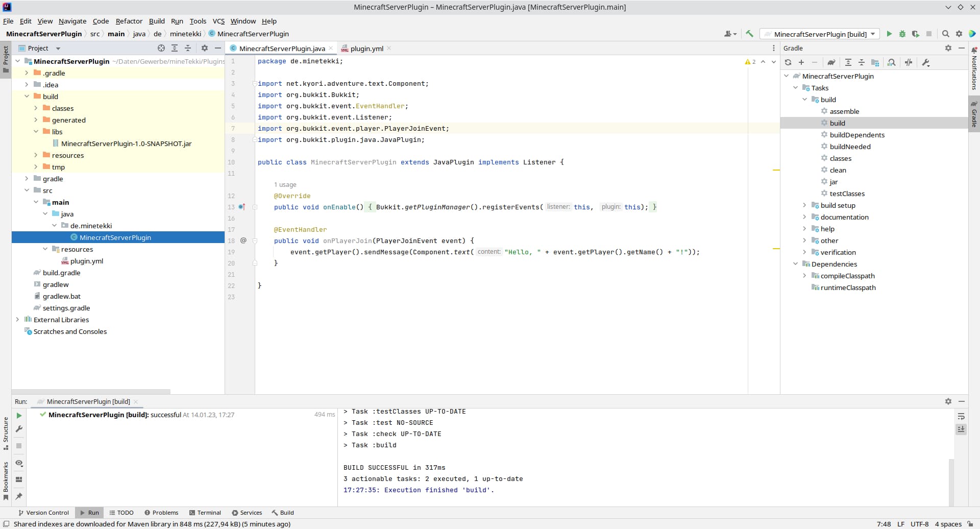Collapse the libs folder

(x=36, y=132)
